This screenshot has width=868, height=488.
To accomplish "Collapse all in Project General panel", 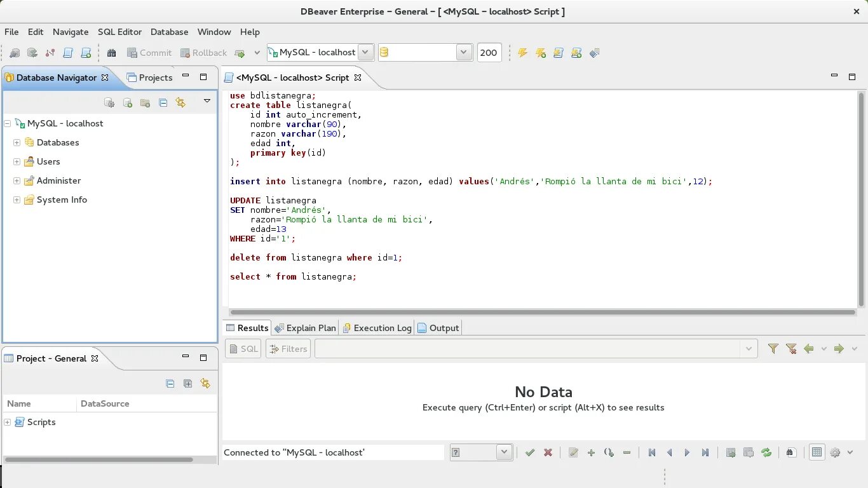I will click(170, 383).
